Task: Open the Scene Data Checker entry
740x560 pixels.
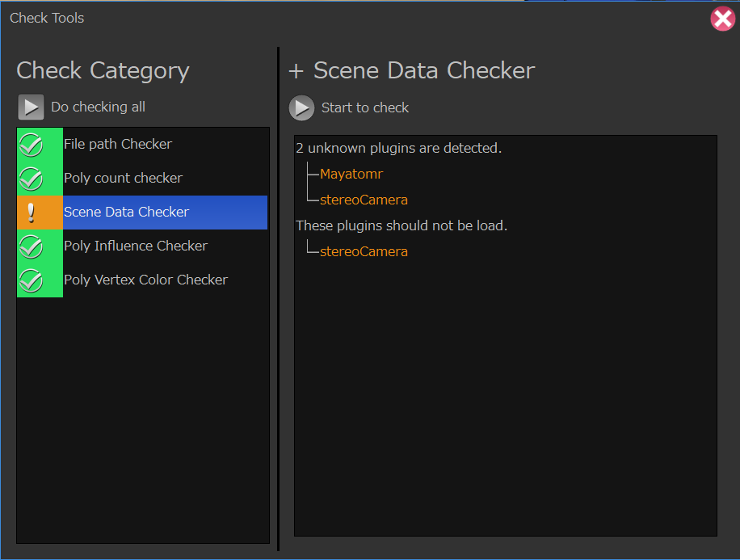Action: pyautogui.click(x=126, y=213)
